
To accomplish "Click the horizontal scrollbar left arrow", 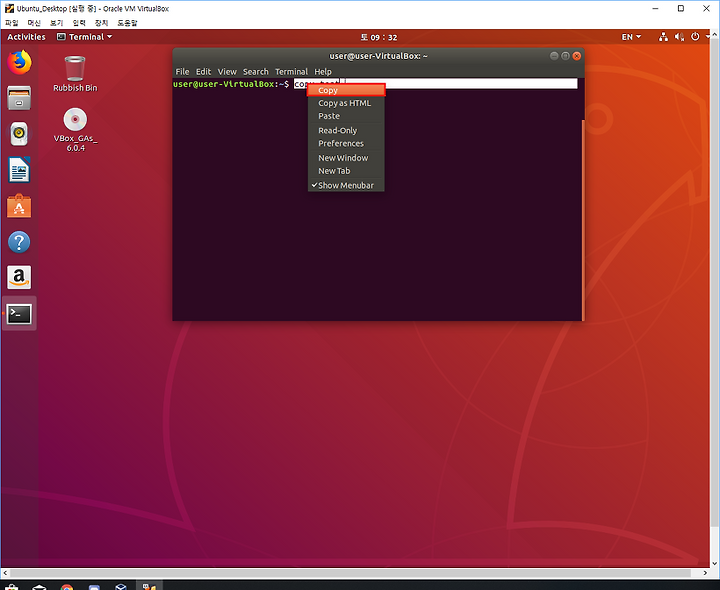I will click(x=5, y=573).
